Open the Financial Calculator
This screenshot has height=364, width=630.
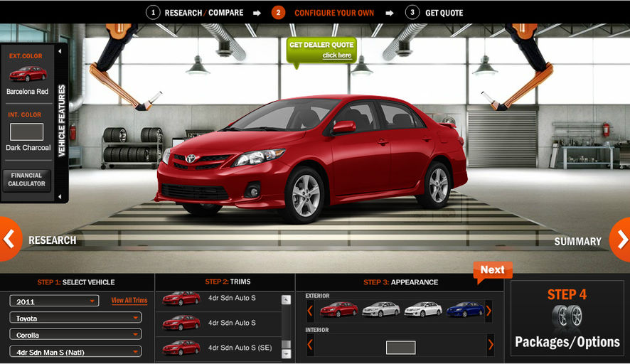26,180
